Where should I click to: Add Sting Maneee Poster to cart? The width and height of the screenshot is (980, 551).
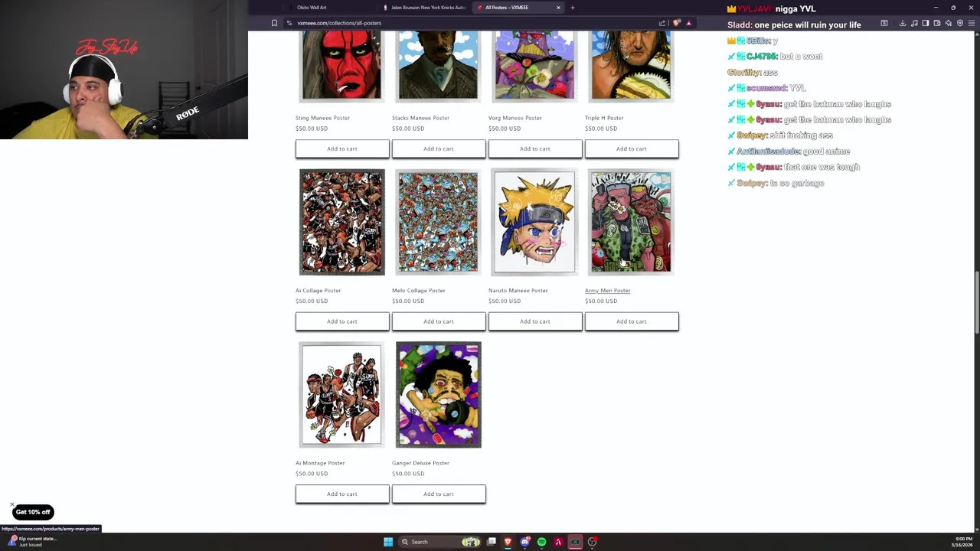pos(342,148)
